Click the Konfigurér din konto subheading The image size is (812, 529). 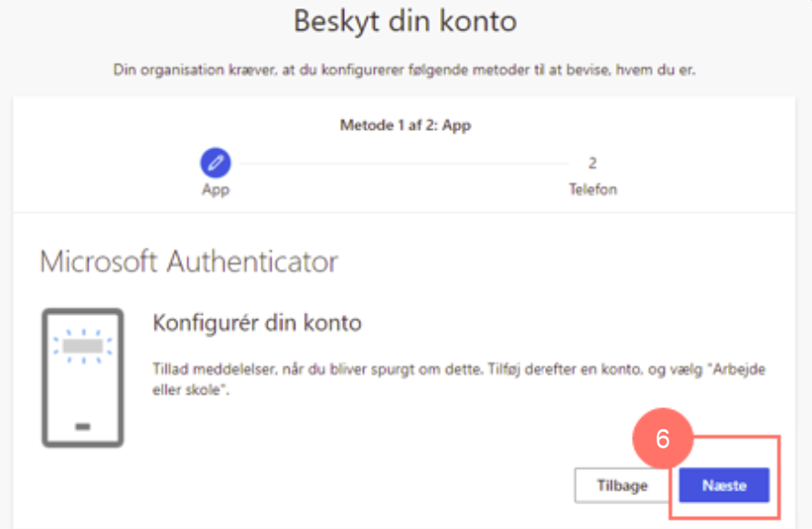click(x=257, y=323)
